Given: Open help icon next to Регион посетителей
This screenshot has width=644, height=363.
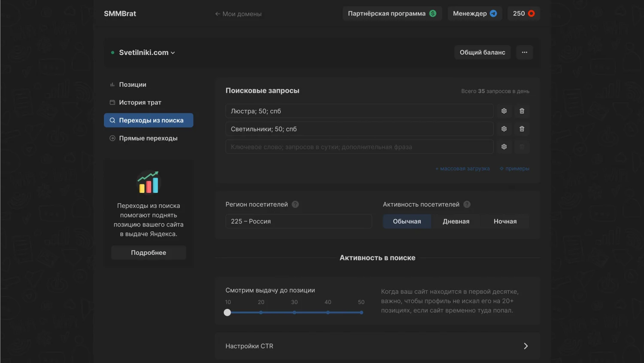Looking at the screenshot, I should click(x=295, y=204).
